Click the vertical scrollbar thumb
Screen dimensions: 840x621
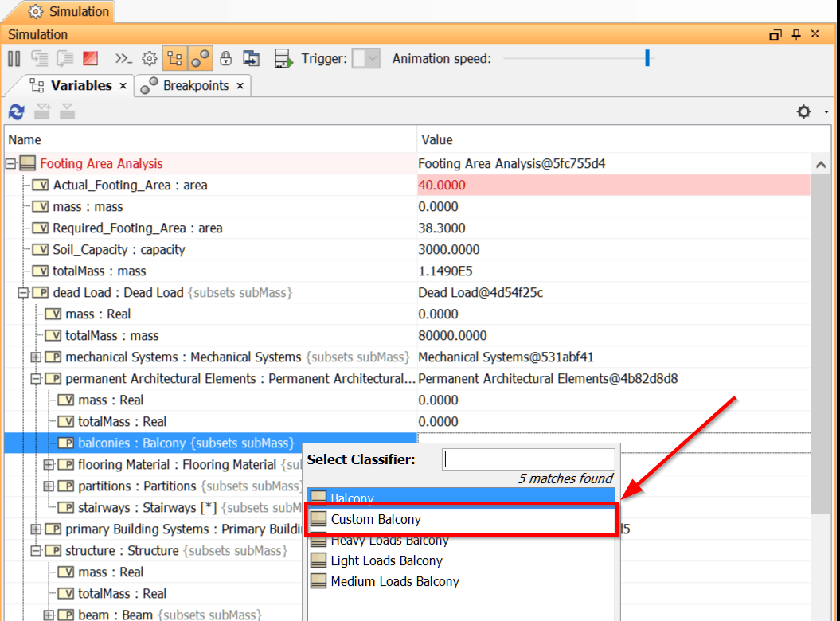coord(821,344)
